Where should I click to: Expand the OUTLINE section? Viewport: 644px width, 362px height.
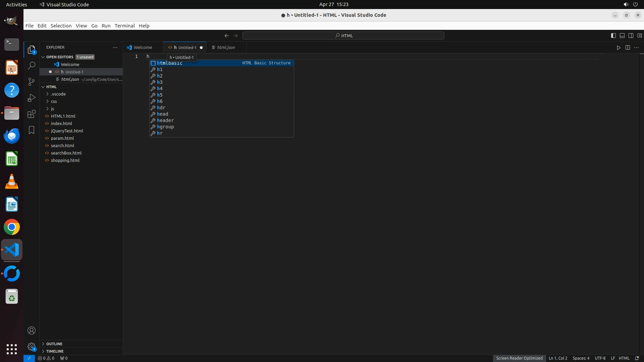coord(54,344)
